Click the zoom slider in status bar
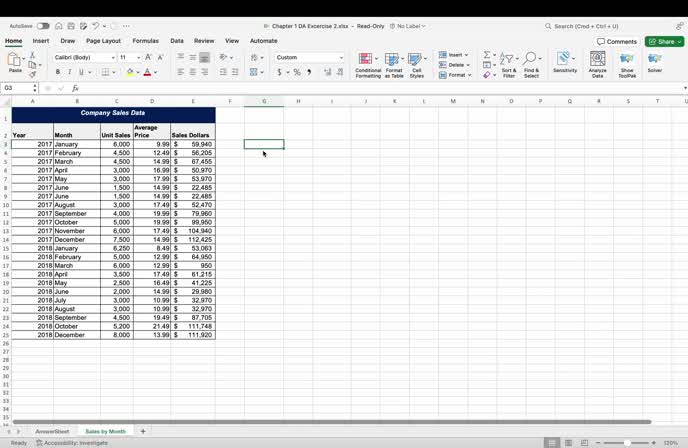Viewport: 688px width, 448px height. (627, 442)
